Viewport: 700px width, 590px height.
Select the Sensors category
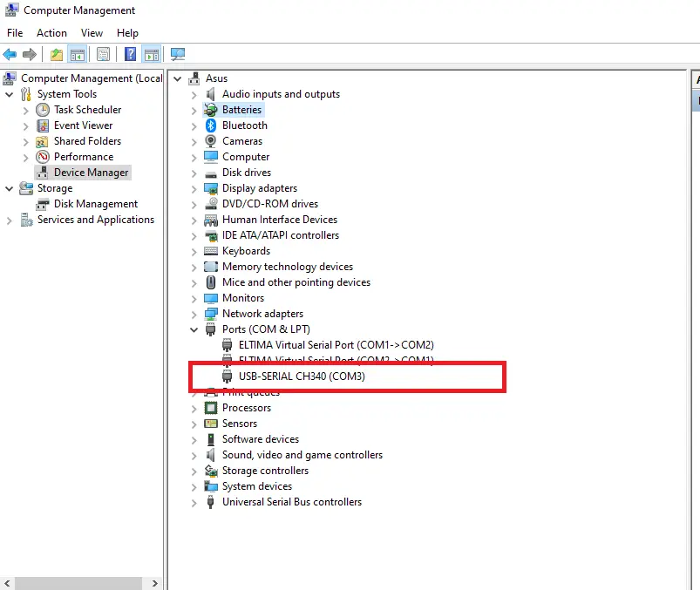point(240,424)
